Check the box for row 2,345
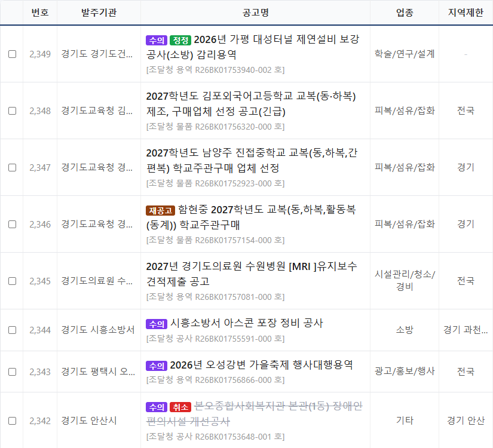 tap(13, 281)
